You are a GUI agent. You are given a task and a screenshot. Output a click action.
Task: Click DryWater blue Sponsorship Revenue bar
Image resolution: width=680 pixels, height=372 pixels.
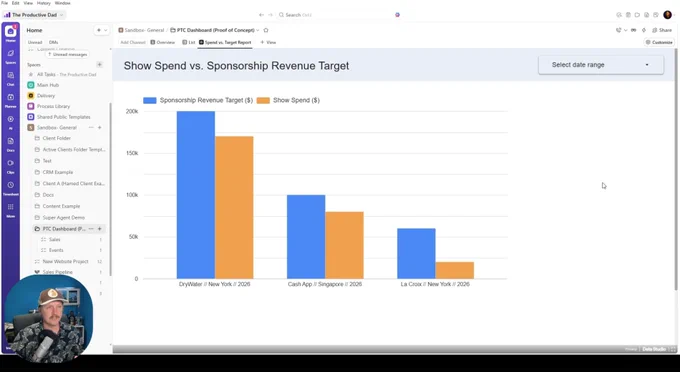pyautogui.click(x=196, y=195)
